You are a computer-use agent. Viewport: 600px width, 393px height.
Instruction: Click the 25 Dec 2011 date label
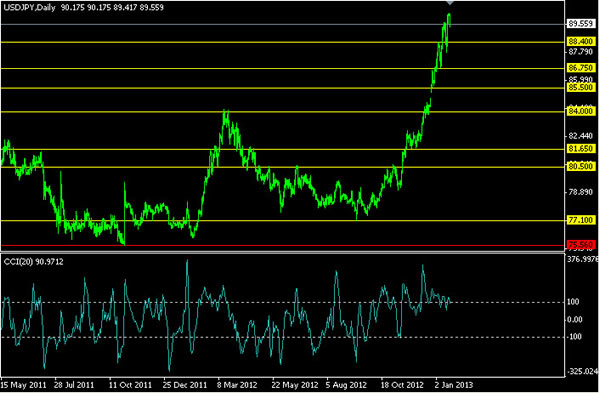pyautogui.click(x=185, y=385)
